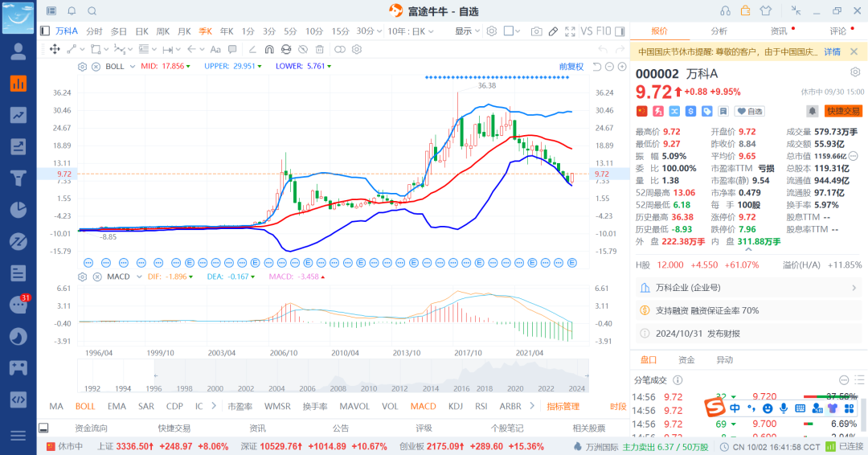Open 资金流向 at bottom panel
Screen dimensions: 868x455
(91, 428)
